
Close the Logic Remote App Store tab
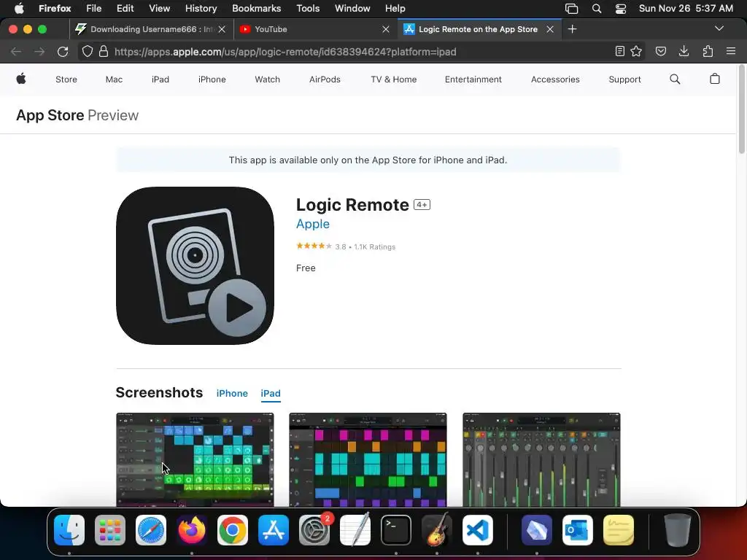[x=550, y=29]
